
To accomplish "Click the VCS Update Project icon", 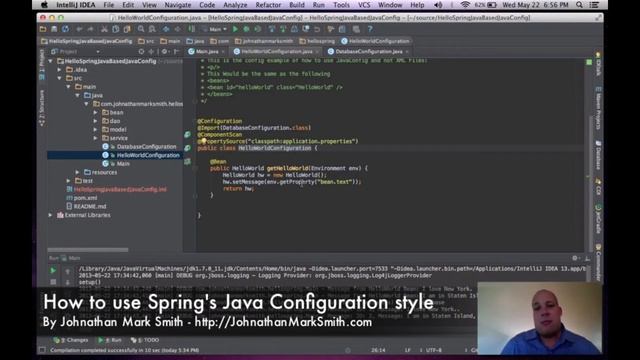I will pos(272,29).
